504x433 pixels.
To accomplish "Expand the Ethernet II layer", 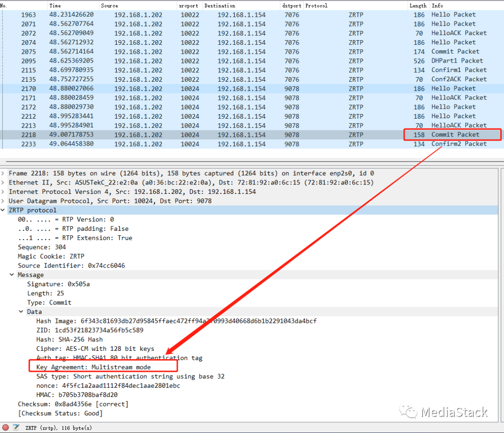I will click(x=4, y=183).
